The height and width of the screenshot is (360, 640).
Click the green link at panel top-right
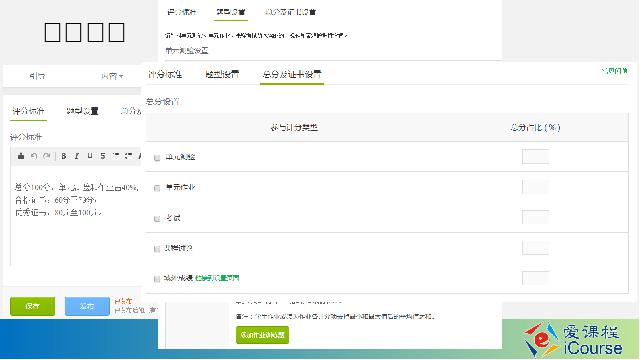coord(614,71)
